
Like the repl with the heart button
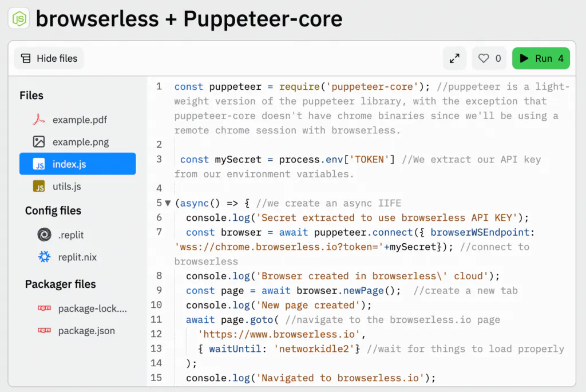tap(489, 58)
